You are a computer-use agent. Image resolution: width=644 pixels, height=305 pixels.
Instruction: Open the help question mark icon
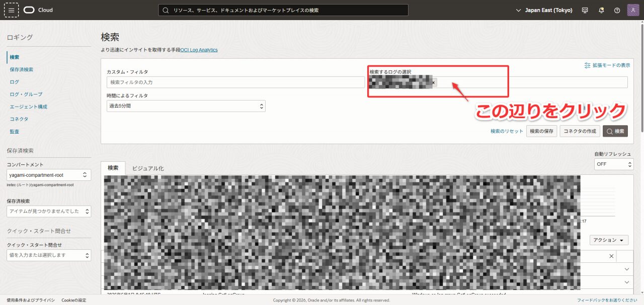coord(617,10)
